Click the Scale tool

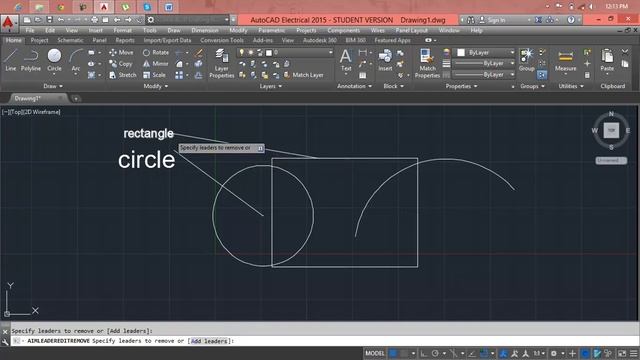[154, 75]
